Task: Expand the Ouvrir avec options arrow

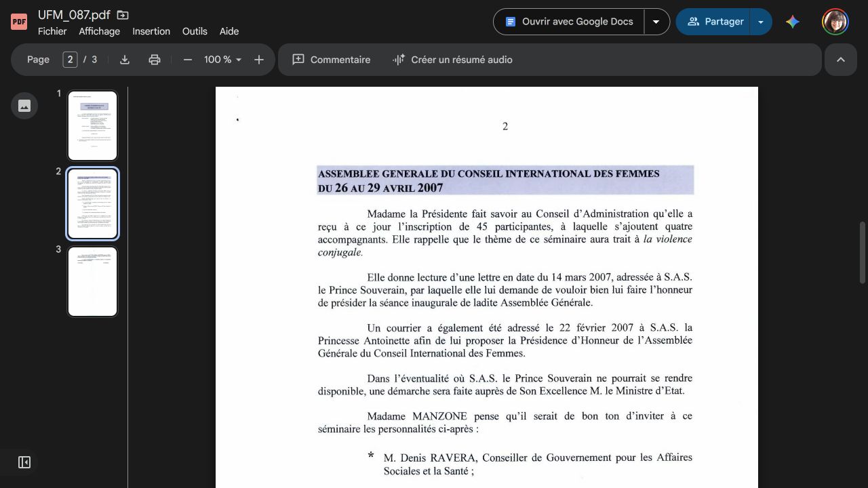Action: pos(656,22)
